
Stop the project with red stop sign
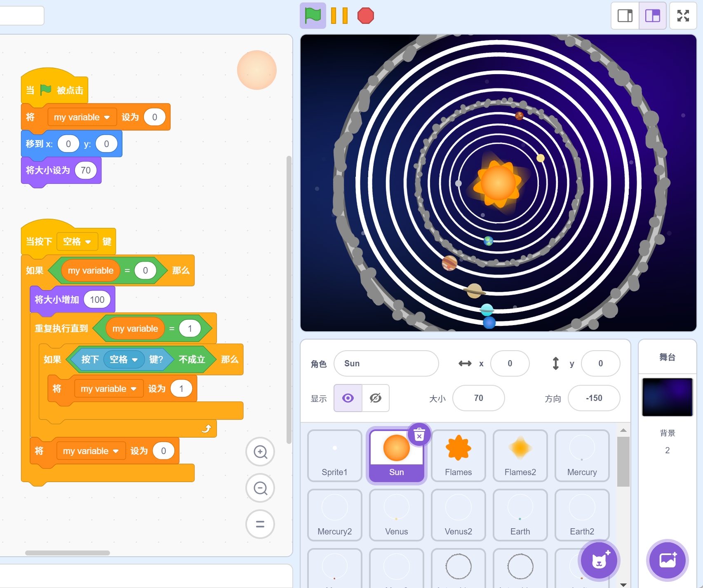[365, 16]
